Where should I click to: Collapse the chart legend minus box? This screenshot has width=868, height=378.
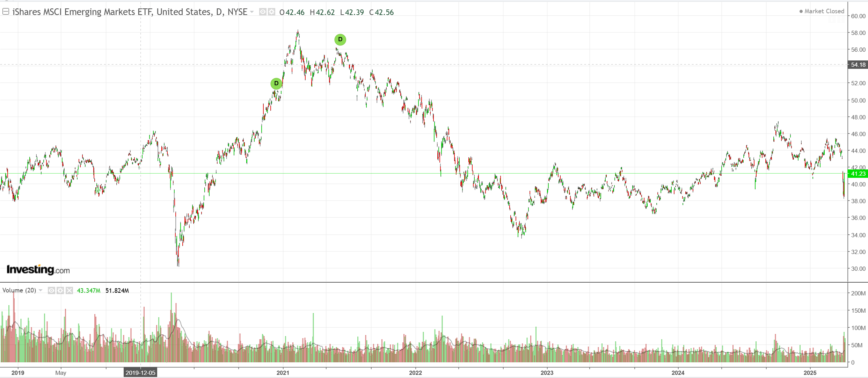point(6,12)
